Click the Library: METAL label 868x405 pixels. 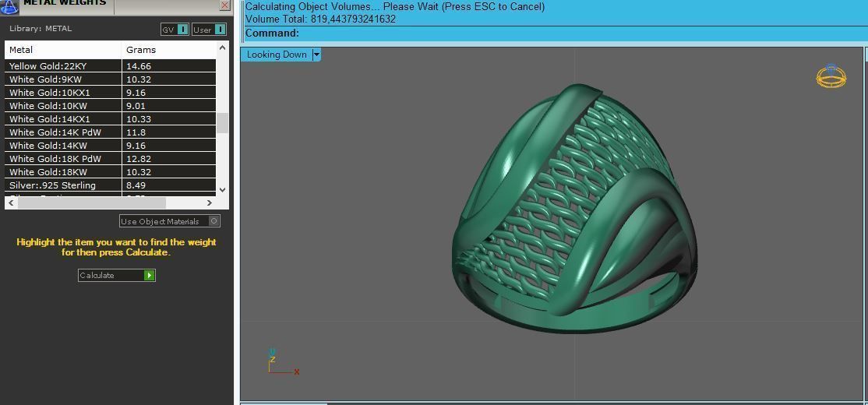coord(41,29)
